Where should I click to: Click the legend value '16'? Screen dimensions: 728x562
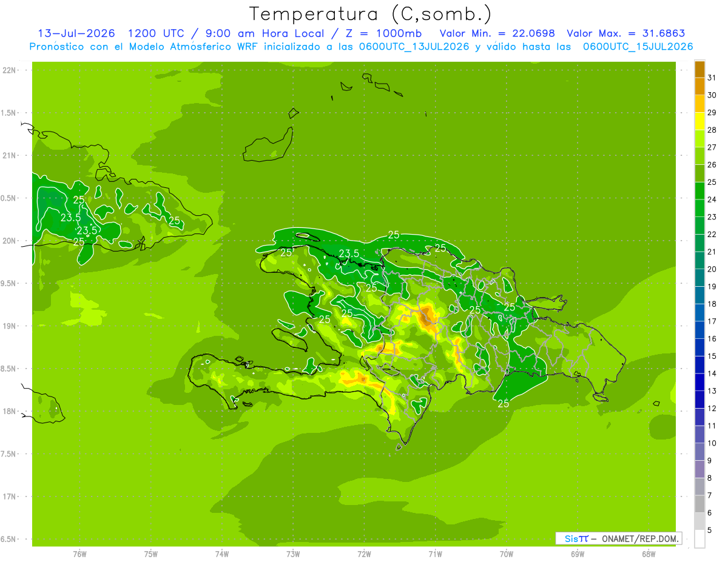click(712, 338)
